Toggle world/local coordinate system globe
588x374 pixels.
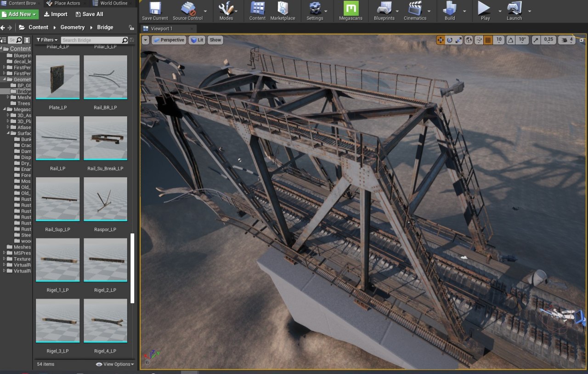click(x=469, y=40)
